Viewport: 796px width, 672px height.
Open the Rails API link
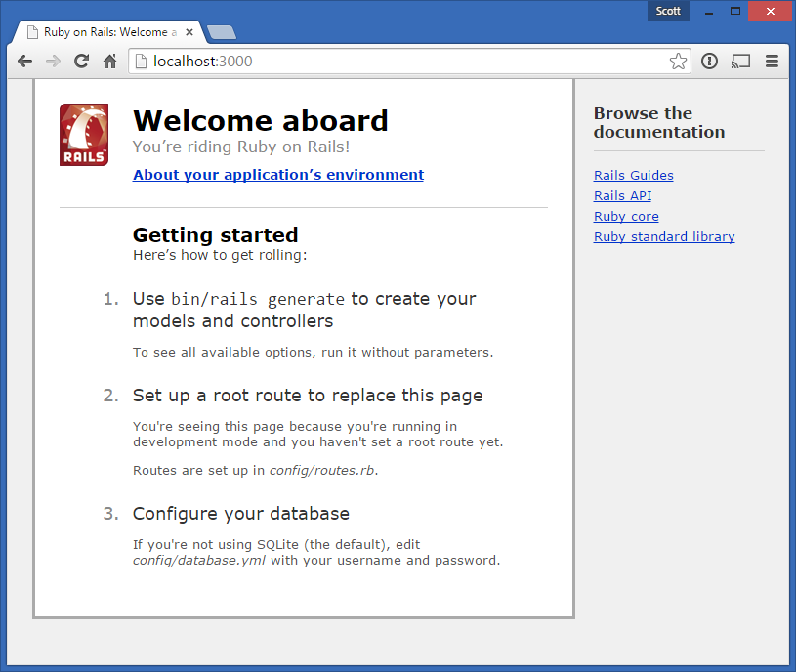622,196
